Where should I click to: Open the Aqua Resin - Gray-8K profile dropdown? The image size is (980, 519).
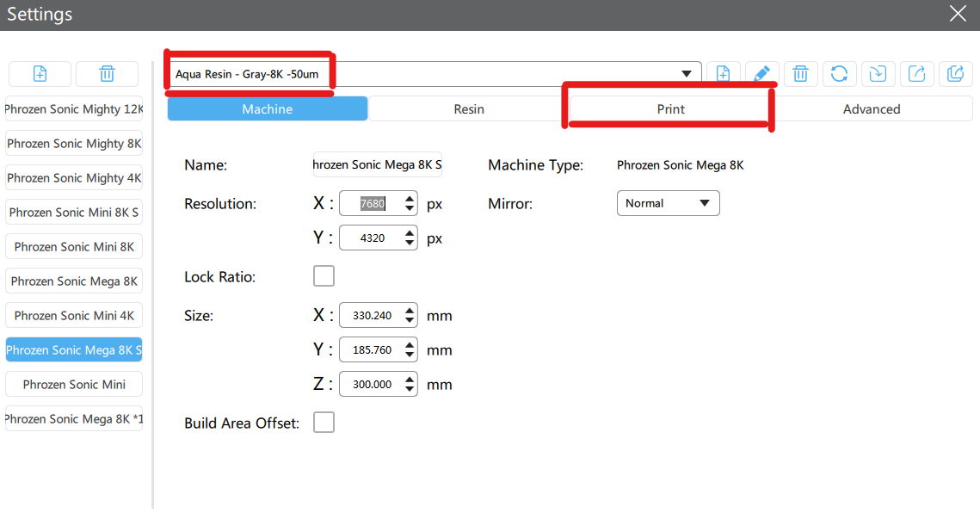[x=435, y=74]
